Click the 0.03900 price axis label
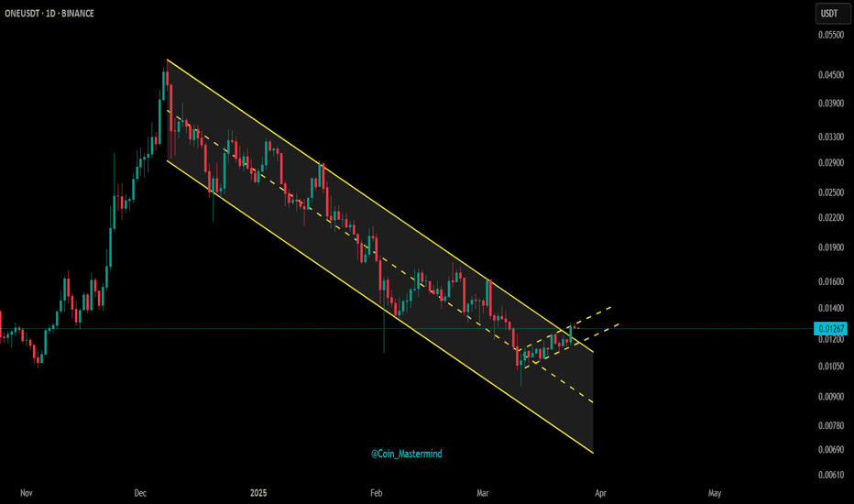This screenshot has width=854, height=504. tap(831, 104)
